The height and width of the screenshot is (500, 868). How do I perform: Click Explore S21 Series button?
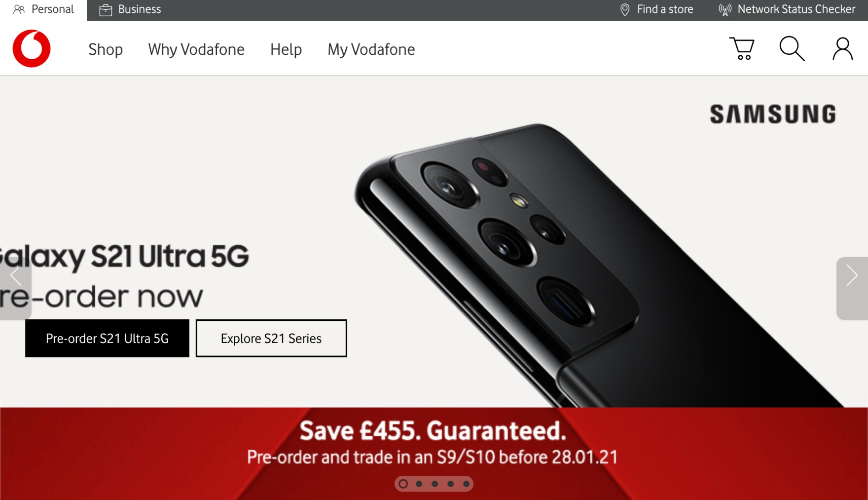coord(271,338)
